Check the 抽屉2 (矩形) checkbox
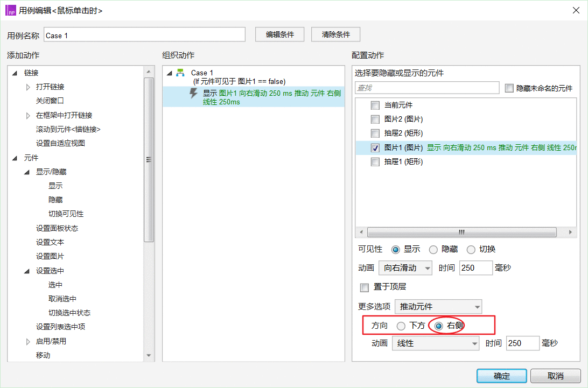 375,133
